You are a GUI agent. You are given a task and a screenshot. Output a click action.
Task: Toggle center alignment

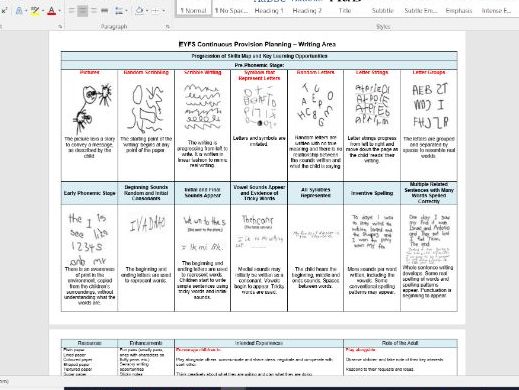point(83,11)
